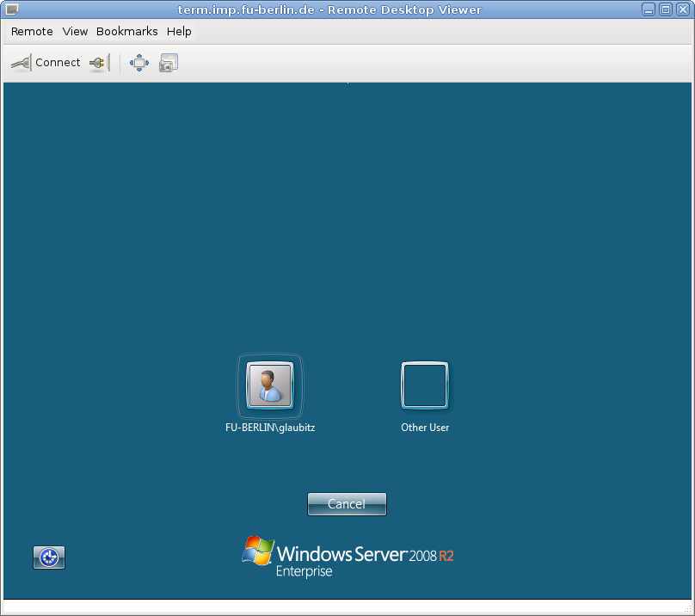The width and height of the screenshot is (695, 616).
Task: Close the Remote Desktop Viewer window
Action: point(682,9)
